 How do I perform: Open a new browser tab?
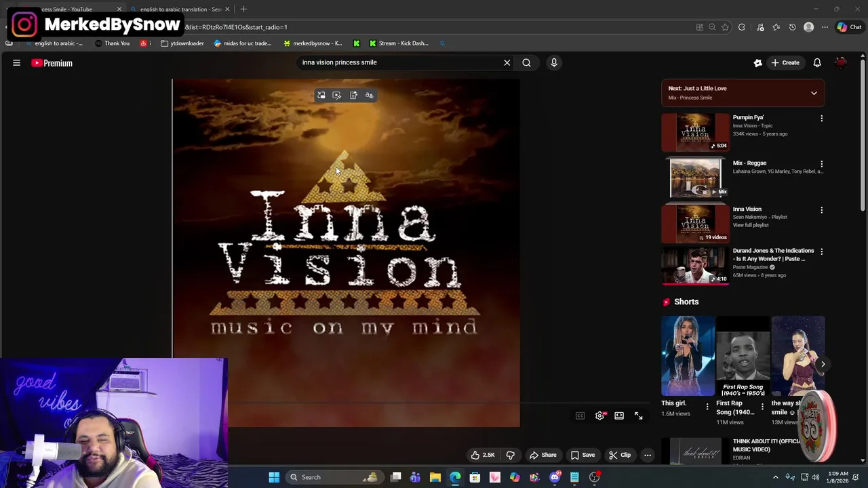243,9
